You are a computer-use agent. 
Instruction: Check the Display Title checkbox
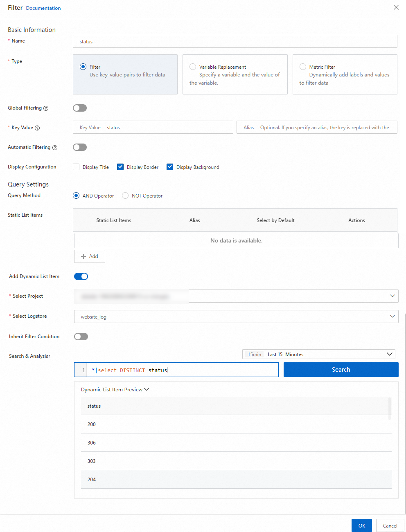[x=76, y=167]
